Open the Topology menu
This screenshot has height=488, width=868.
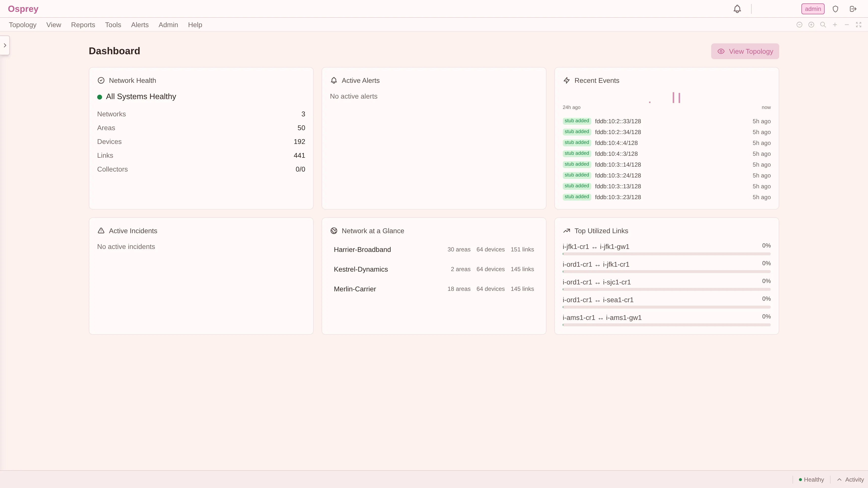23,25
